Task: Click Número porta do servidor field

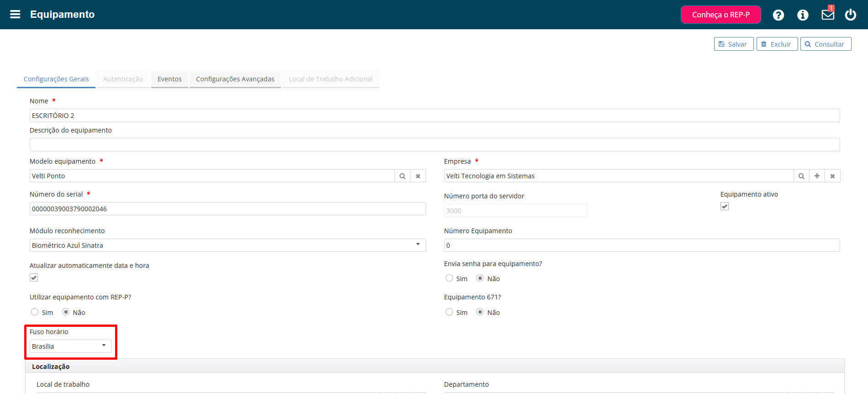Action: (x=516, y=211)
